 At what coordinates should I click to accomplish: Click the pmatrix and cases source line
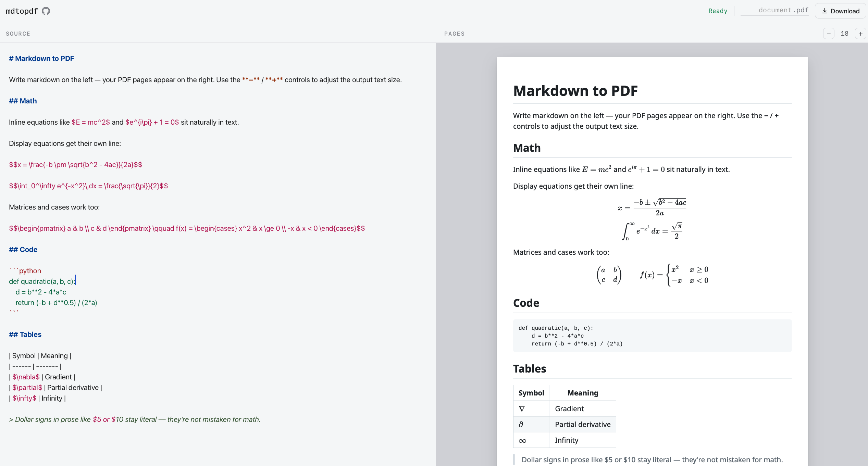(x=187, y=228)
